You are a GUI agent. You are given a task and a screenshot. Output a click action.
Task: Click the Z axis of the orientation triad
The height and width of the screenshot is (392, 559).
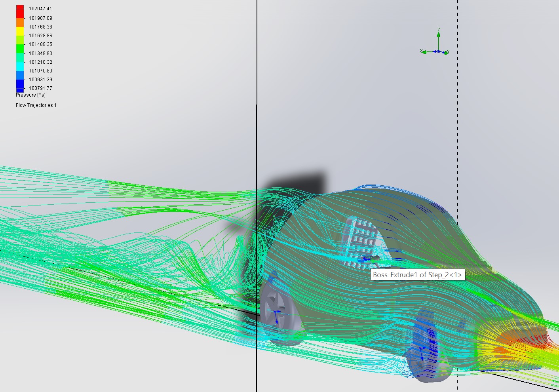pos(438,36)
